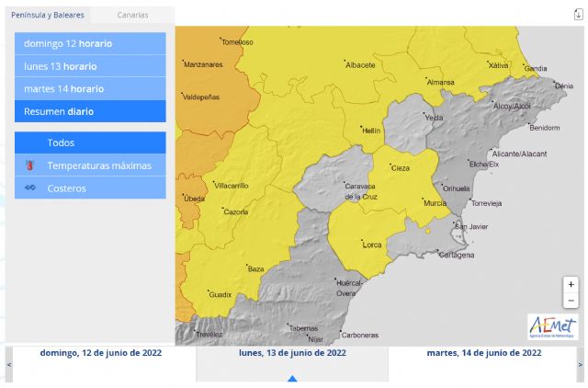Click the map zoom out minus button

(571, 301)
